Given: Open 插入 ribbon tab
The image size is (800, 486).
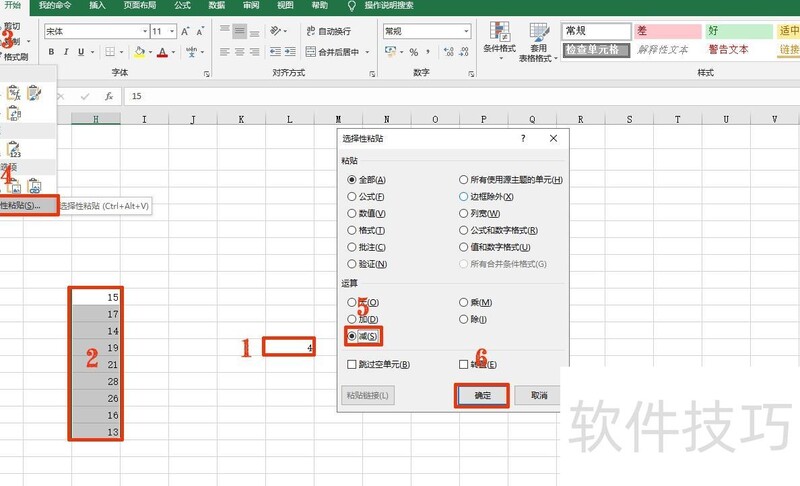Looking at the screenshot, I should 97,6.
